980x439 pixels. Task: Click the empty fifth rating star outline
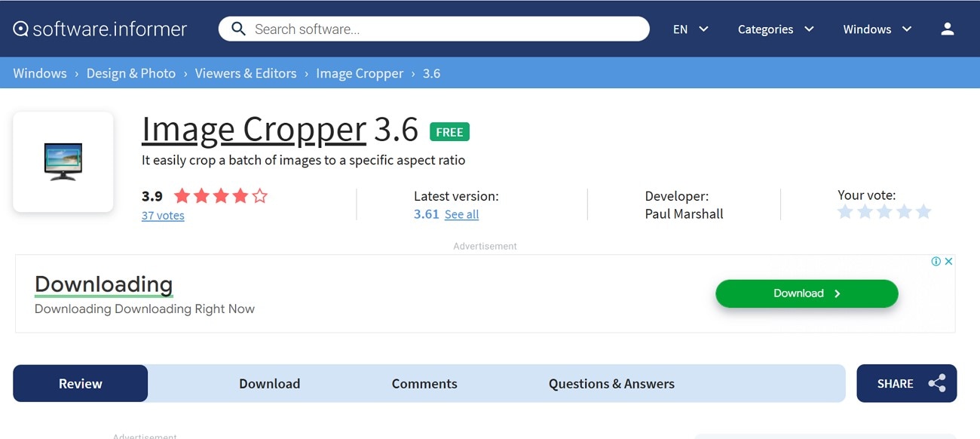pos(260,196)
